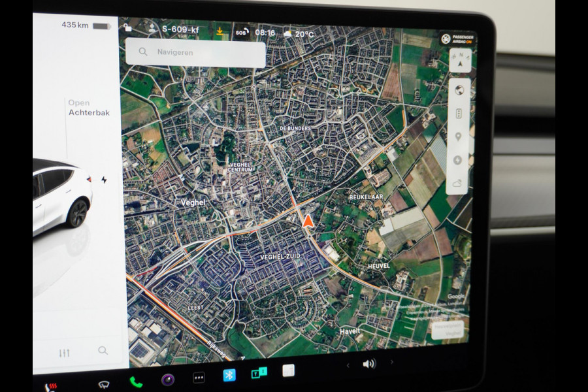This screenshot has width=588, height=392.
Task: Toggle satellite globe map view
Action: click(459, 90)
